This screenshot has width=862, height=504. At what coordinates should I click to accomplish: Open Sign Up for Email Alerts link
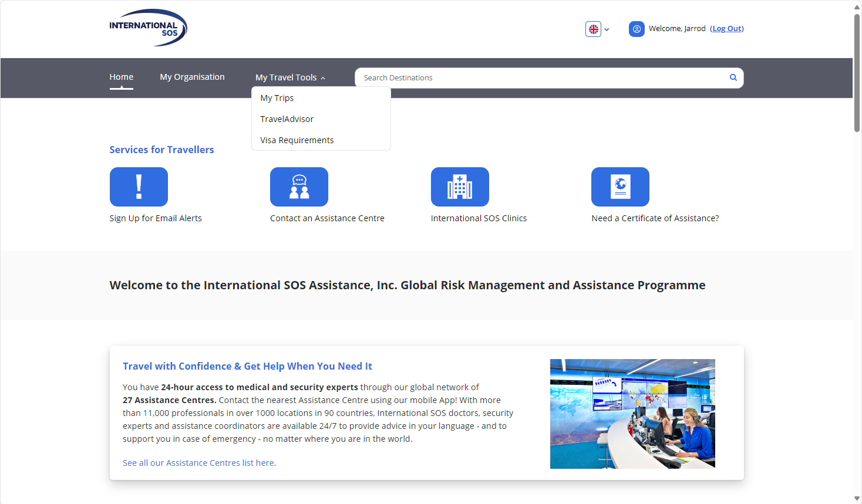tap(156, 218)
